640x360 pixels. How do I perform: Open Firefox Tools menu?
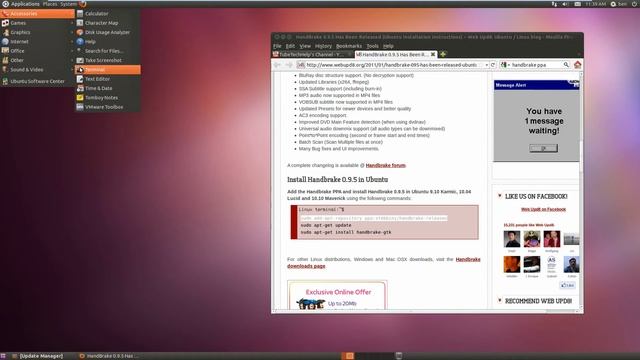tap(372, 46)
